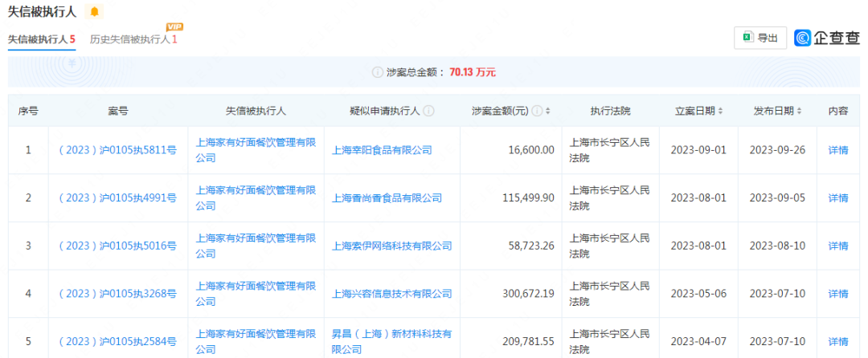Open 详情 for case 执4991号
868x358 pixels.
838,197
